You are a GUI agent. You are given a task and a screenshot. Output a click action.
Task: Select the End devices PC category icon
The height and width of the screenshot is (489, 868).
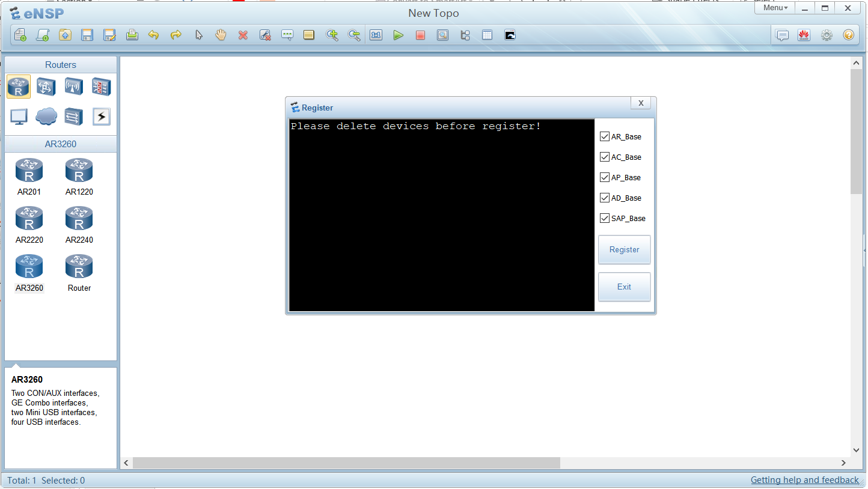19,117
